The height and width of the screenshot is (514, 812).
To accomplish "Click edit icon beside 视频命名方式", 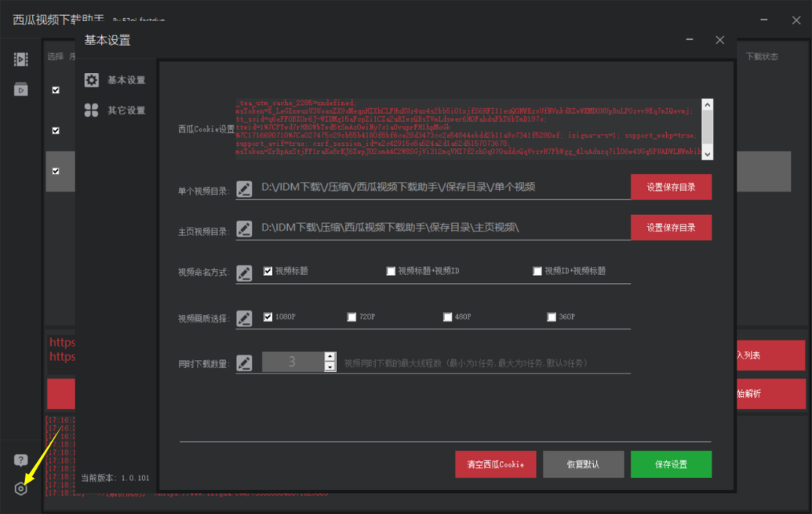I will pyautogui.click(x=244, y=273).
